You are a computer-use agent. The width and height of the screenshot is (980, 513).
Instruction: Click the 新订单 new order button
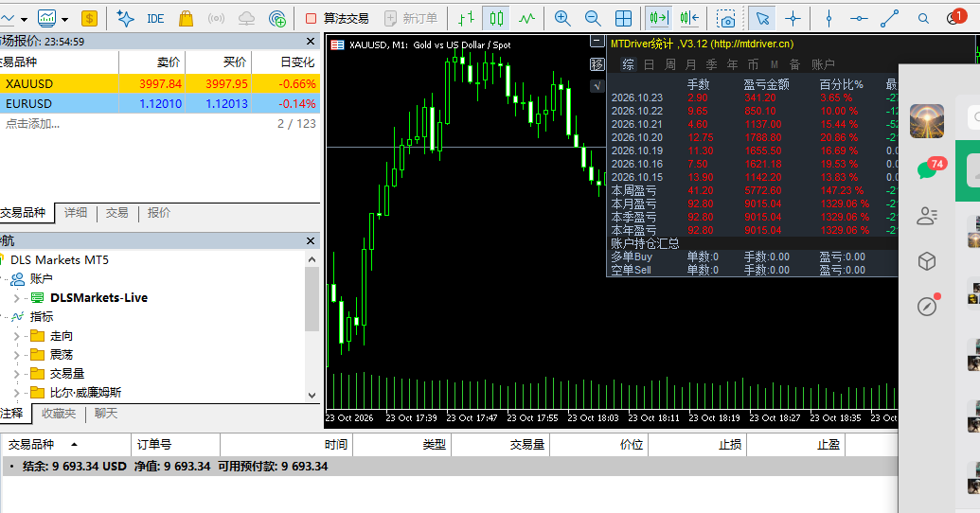tap(411, 19)
